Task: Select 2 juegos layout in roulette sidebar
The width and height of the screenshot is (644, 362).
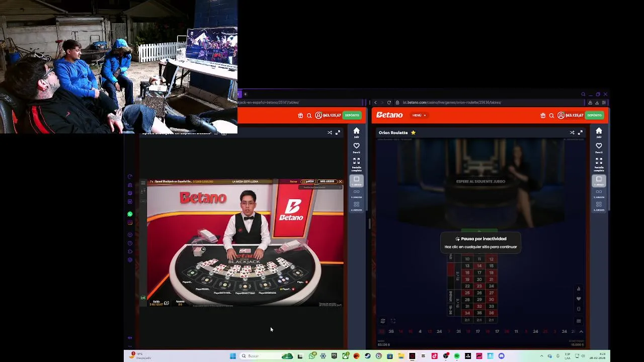Action: [x=599, y=194]
